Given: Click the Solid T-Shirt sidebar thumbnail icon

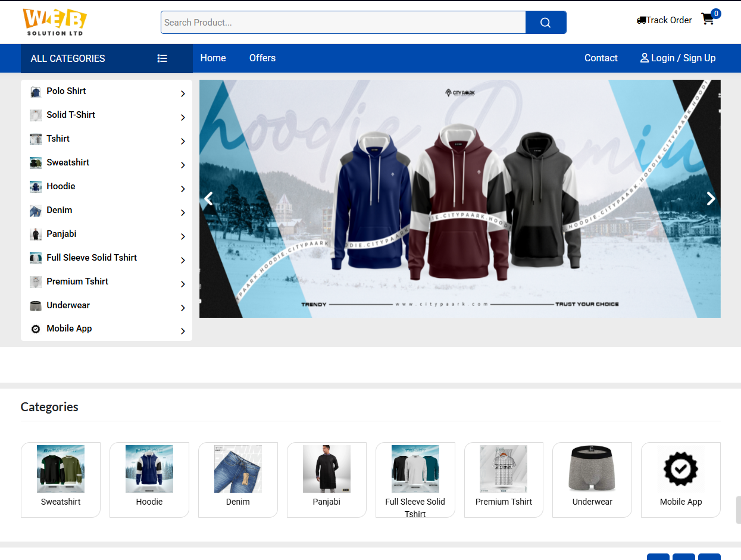Looking at the screenshot, I should (36, 115).
